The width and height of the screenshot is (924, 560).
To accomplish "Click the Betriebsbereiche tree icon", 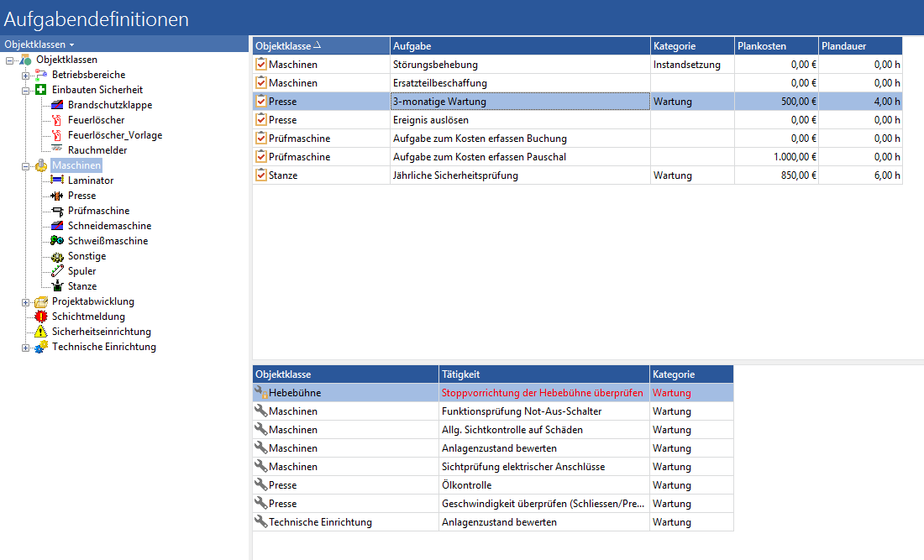I will pyautogui.click(x=40, y=75).
